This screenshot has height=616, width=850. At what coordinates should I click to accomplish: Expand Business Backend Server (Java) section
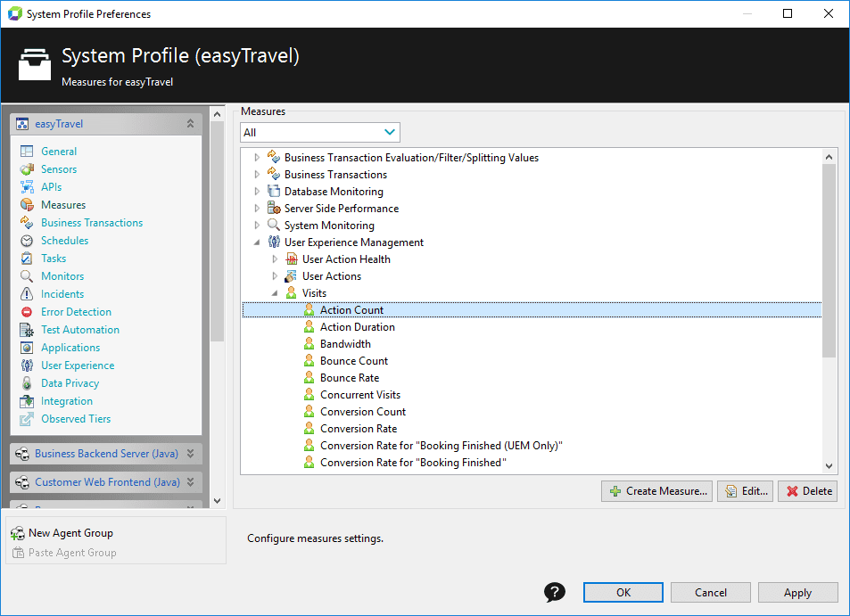click(x=190, y=454)
